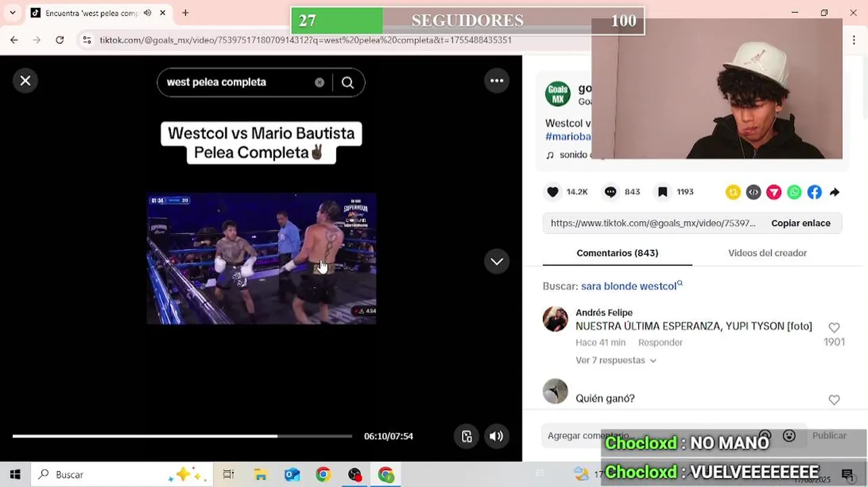Open Task View on the taskbar
Viewport: 868px width, 487px height.
click(228, 474)
